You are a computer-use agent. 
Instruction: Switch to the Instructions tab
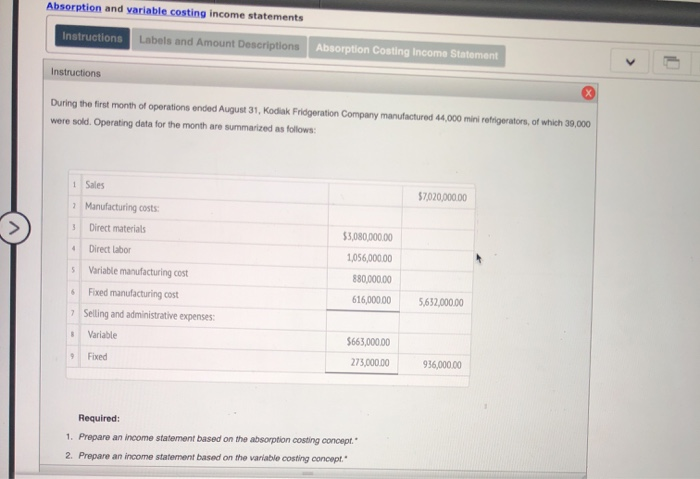coord(92,37)
